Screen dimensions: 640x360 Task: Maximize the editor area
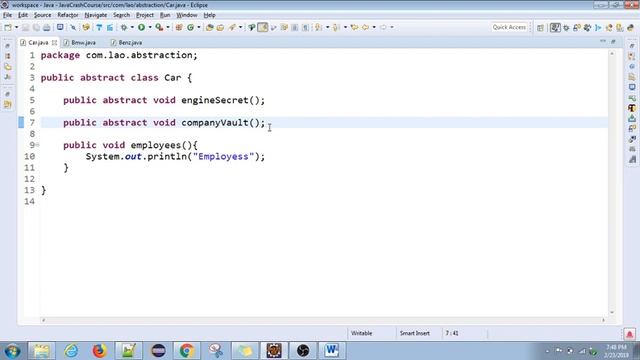coord(613,42)
